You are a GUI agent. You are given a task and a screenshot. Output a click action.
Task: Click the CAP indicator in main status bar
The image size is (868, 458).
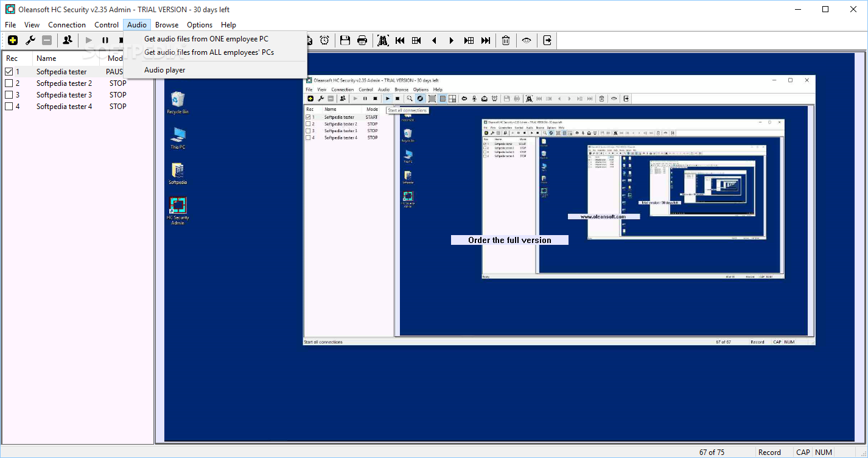803,452
